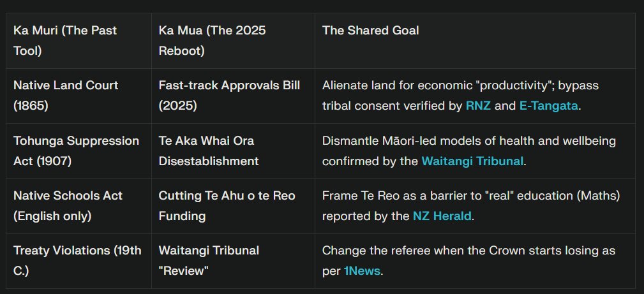
Task: Click the "Native Land Court (1865)" cell
Action: click(x=66, y=96)
